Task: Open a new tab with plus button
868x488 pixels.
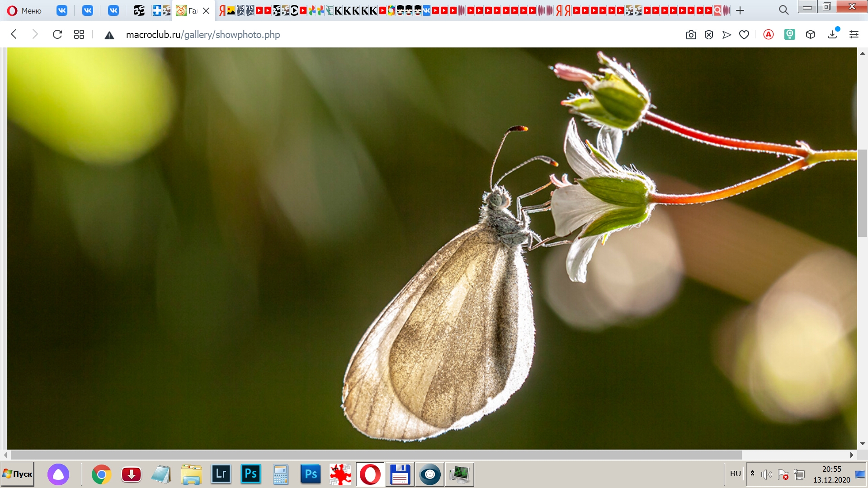Action: tap(740, 10)
